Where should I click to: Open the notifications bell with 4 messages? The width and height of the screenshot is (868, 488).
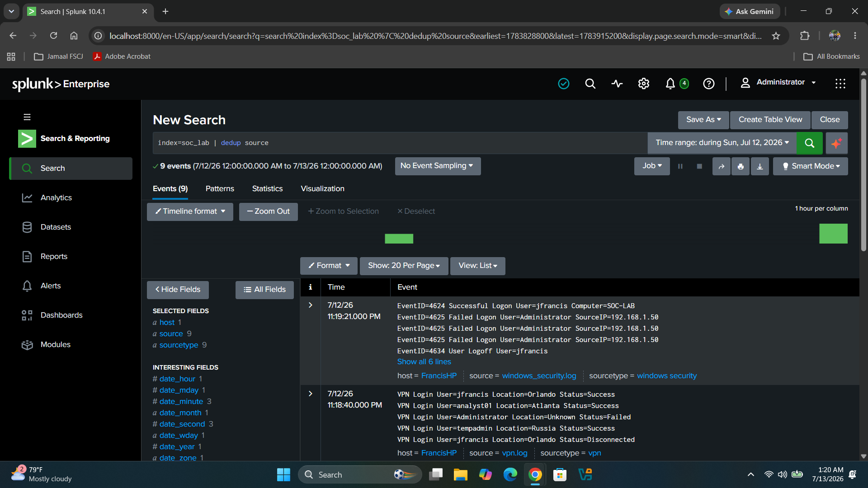click(677, 84)
